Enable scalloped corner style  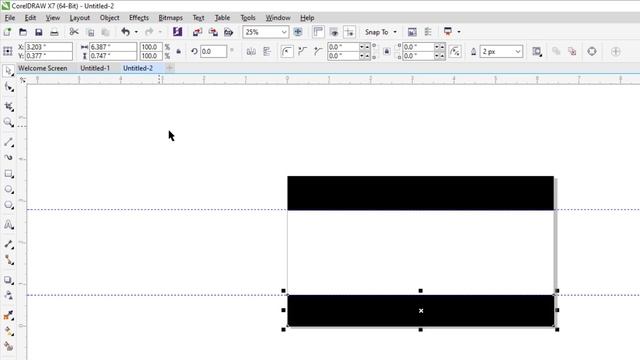coord(302,51)
